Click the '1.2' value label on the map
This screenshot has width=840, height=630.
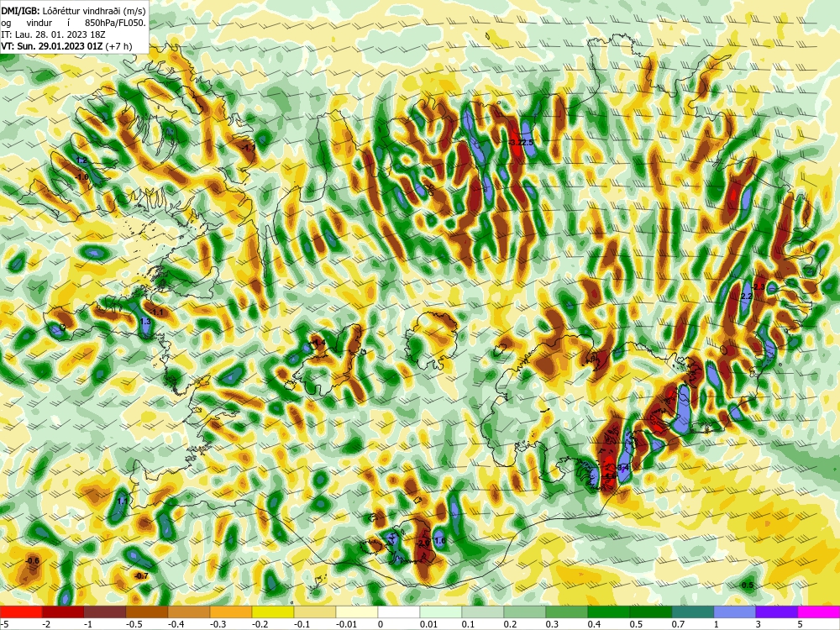pos(81,160)
